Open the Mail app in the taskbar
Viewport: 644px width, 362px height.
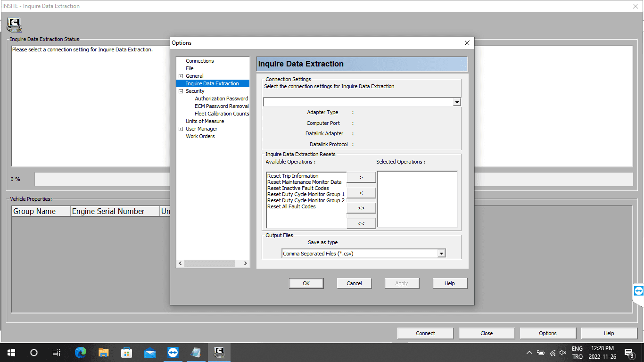pyautogui.click(x=150, y=352)
